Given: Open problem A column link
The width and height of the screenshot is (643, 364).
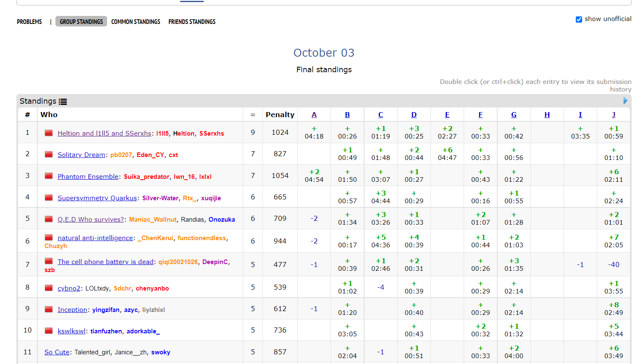Looking at the screenshot, I should [314, 115].
